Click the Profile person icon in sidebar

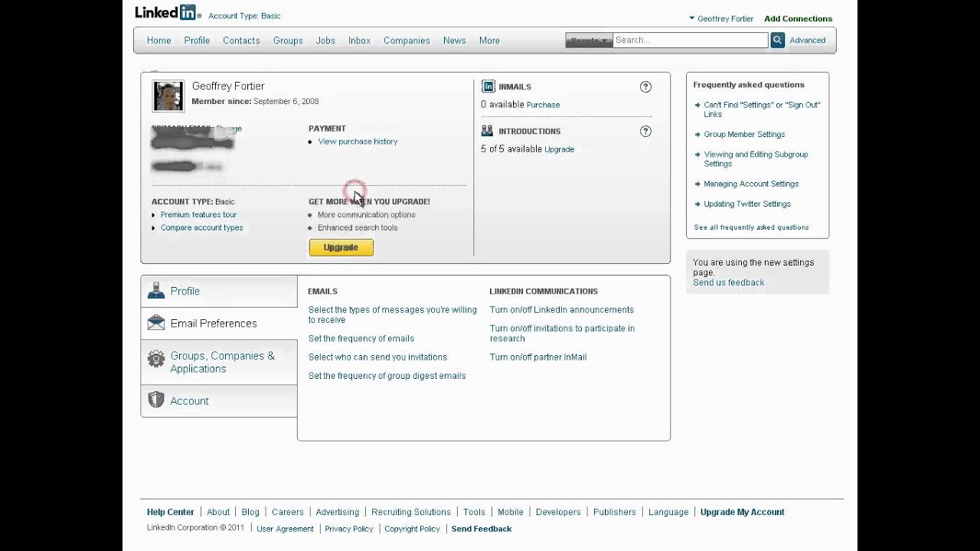coord(156,291)
